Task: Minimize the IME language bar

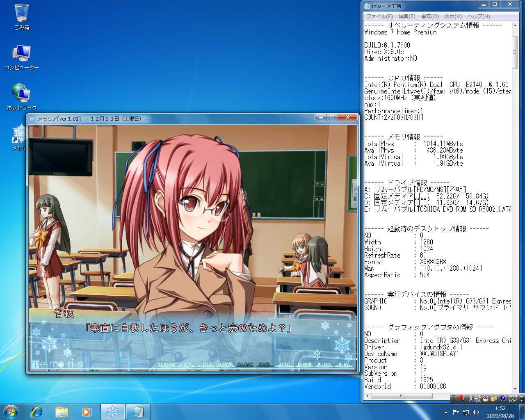Action: tap(522, 396)
